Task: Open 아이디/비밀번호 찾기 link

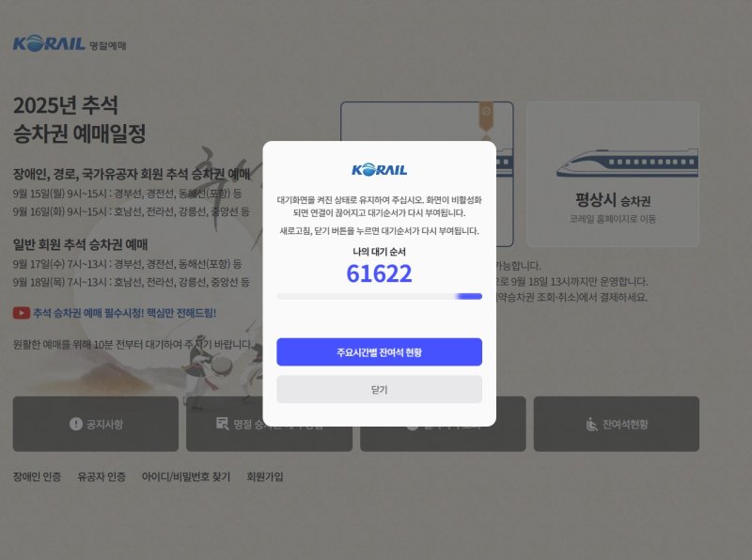Action: click(x=186, y=476)
